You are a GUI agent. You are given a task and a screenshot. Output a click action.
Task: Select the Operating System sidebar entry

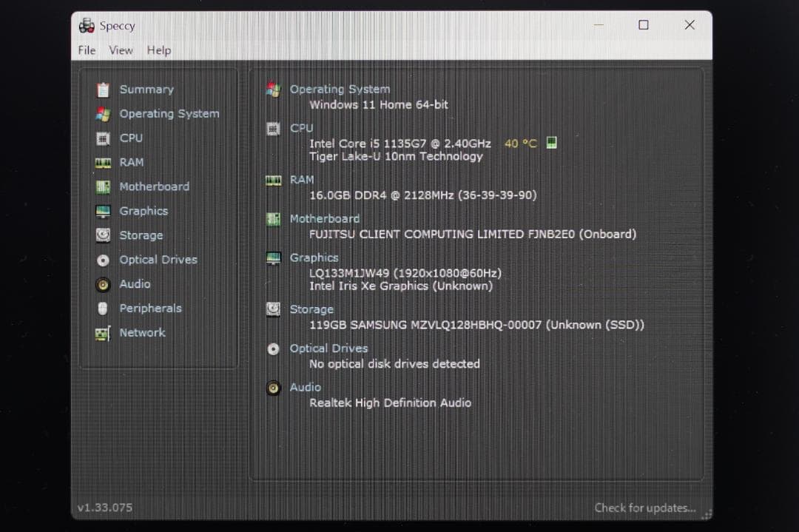(169, 113)
